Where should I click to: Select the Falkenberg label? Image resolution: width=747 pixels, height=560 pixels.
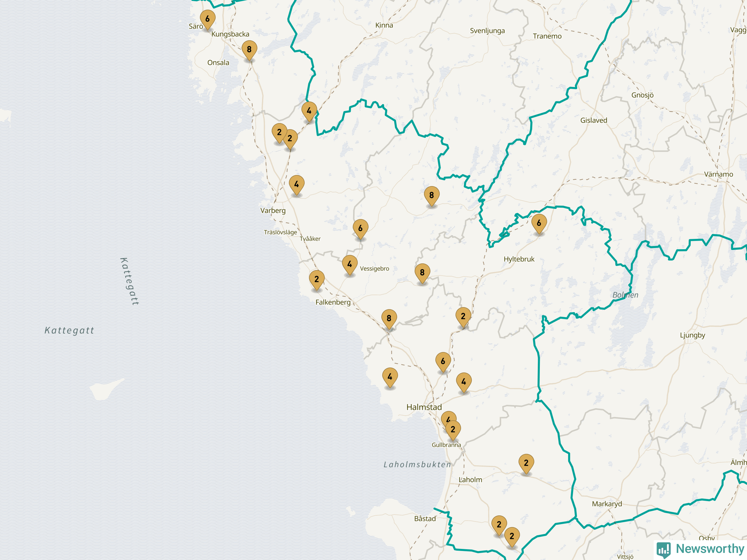pos(333,302)
